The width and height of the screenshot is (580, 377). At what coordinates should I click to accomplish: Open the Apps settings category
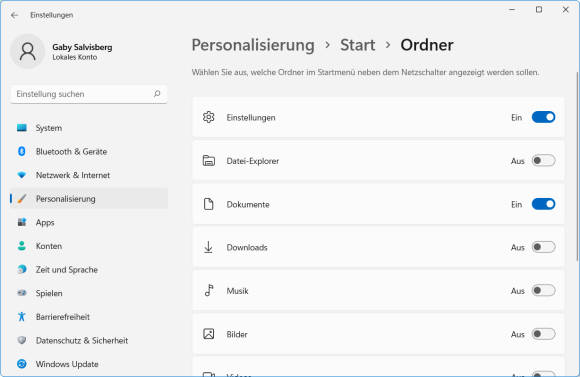click(89, 222)
